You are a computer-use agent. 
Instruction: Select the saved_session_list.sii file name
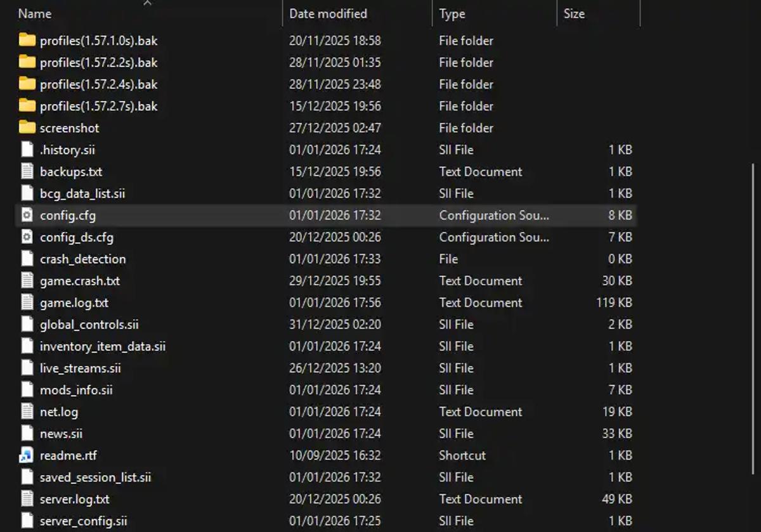(x=96, y=477)
